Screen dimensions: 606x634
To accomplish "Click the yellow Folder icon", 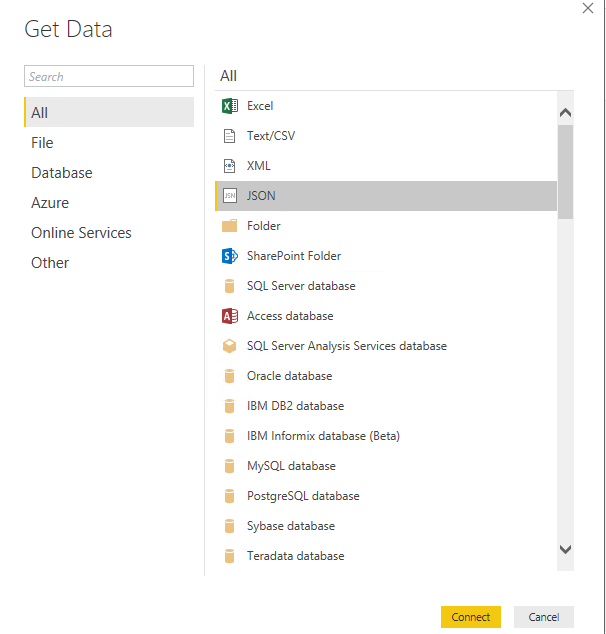I will click(x=229, y=226).
